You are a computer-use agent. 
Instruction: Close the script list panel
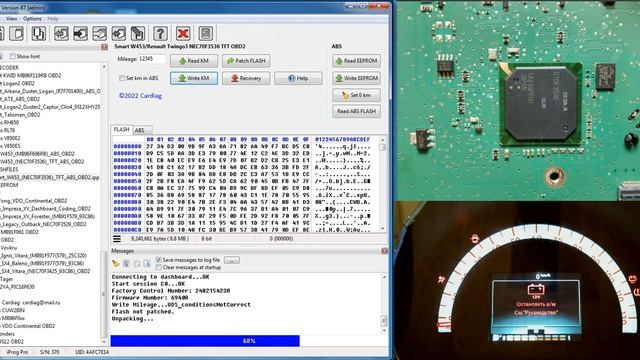[x=104, y=47]
